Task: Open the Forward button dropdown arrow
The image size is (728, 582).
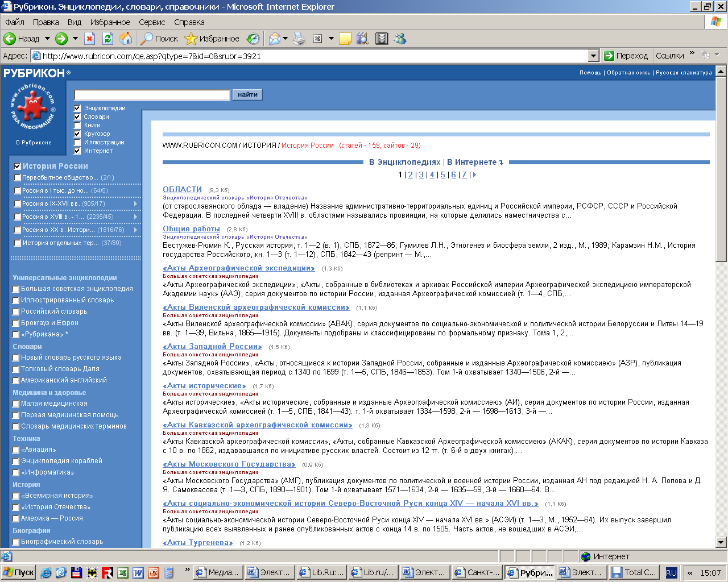Action: point(75,39)
